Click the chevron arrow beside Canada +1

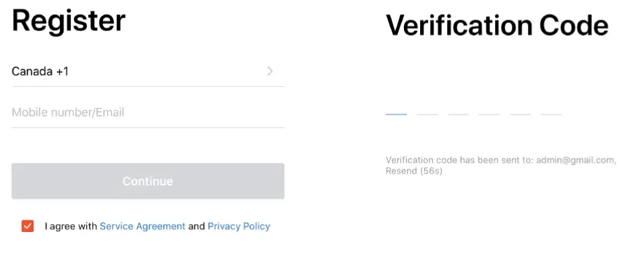[x=270, y=71]
